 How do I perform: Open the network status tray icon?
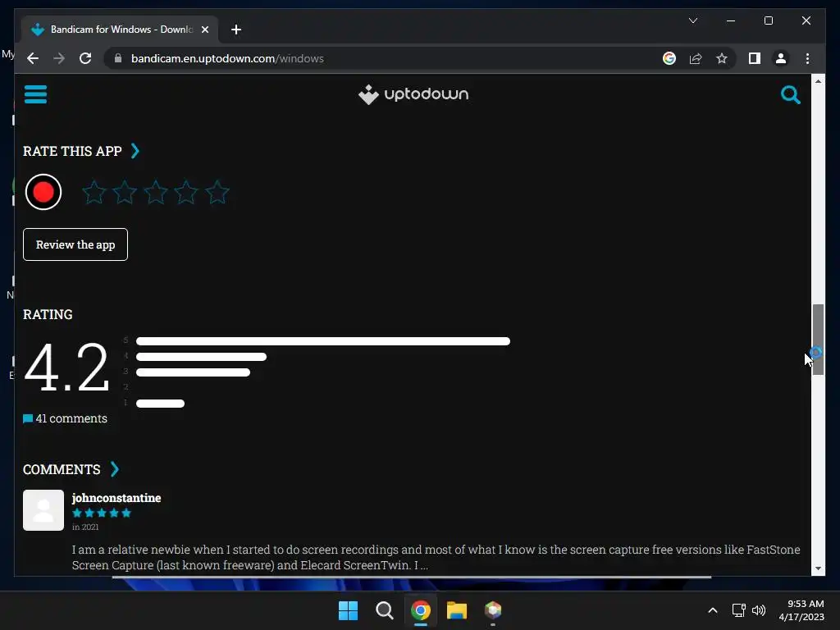pyautogui.click(x=739, y=610)
